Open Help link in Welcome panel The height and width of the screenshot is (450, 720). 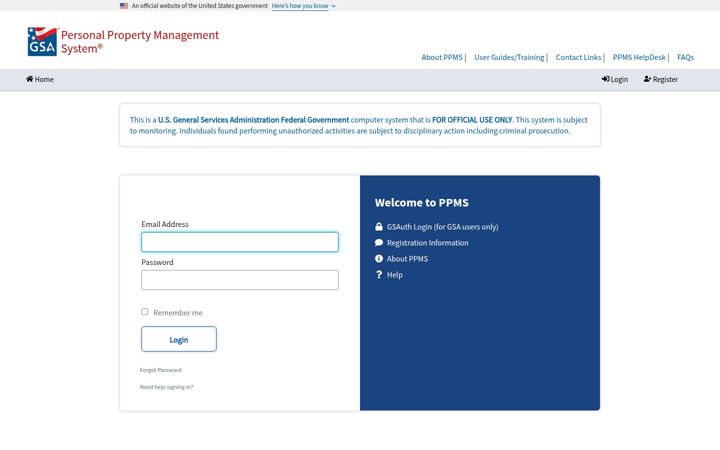click(394, 275)
